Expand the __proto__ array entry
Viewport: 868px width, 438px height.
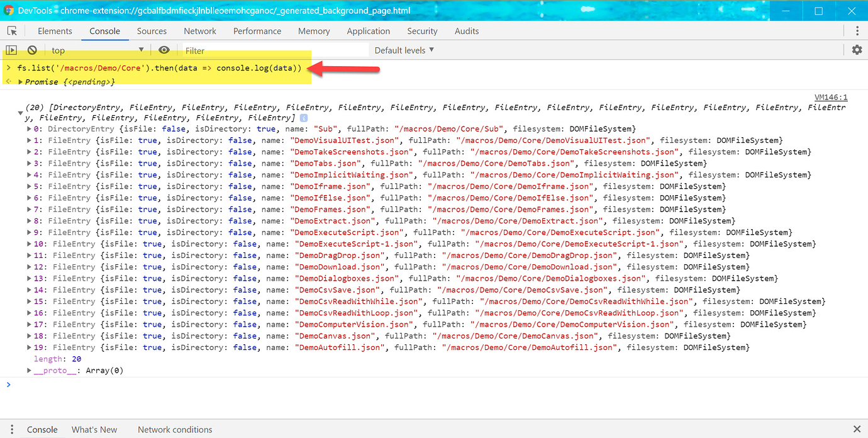click(x=29, y=370)
